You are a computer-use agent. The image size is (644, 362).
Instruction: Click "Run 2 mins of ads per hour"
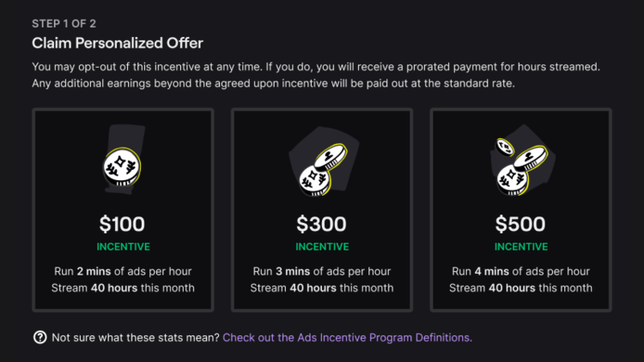tap(122, 271)
